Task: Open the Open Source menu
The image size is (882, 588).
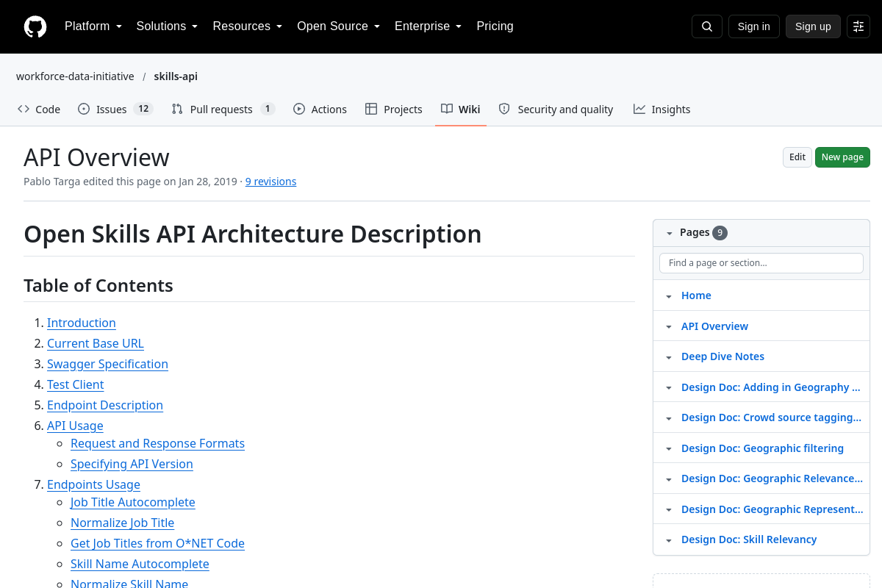Action: pos(339,26)
